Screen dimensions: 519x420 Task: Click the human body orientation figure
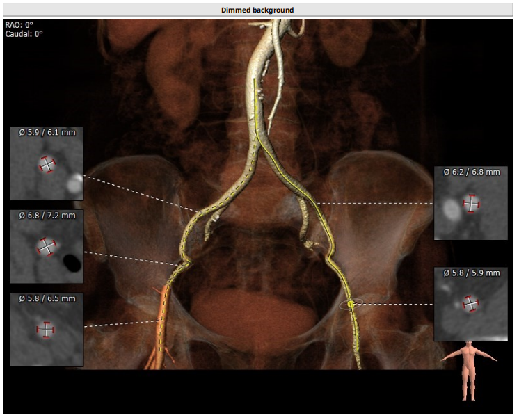coord(471,369)
